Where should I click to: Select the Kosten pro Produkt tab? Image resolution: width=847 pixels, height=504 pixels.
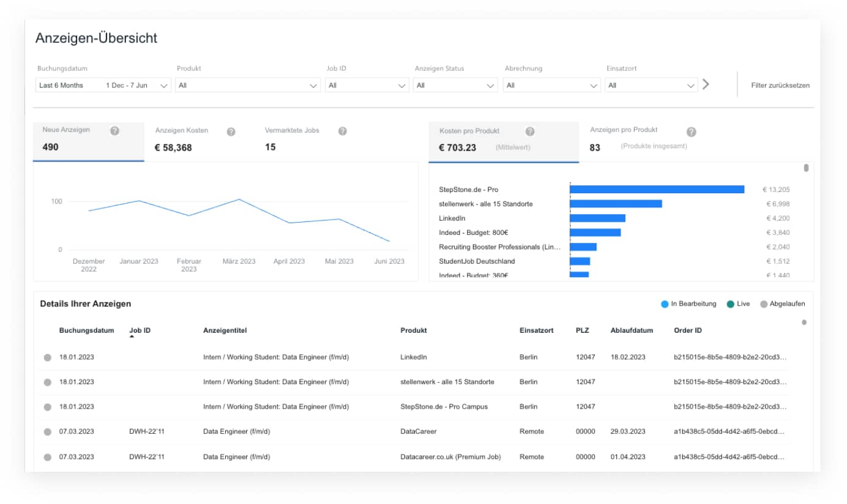504,142
